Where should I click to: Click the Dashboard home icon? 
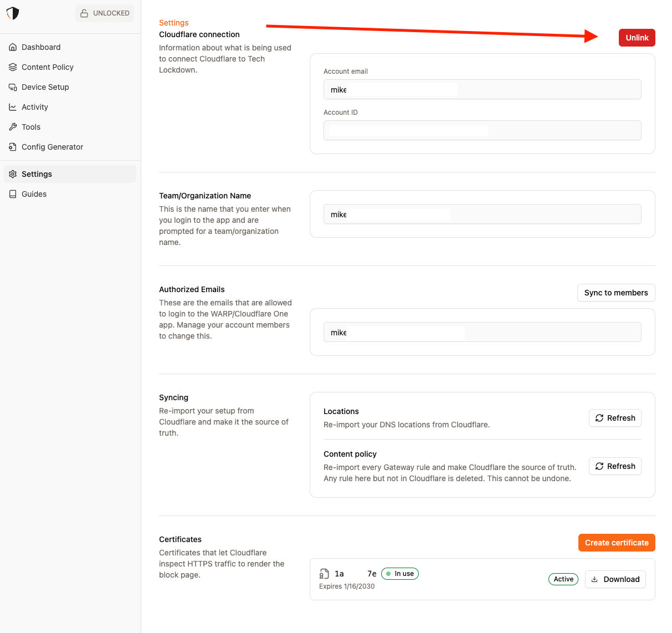(13, 47)
